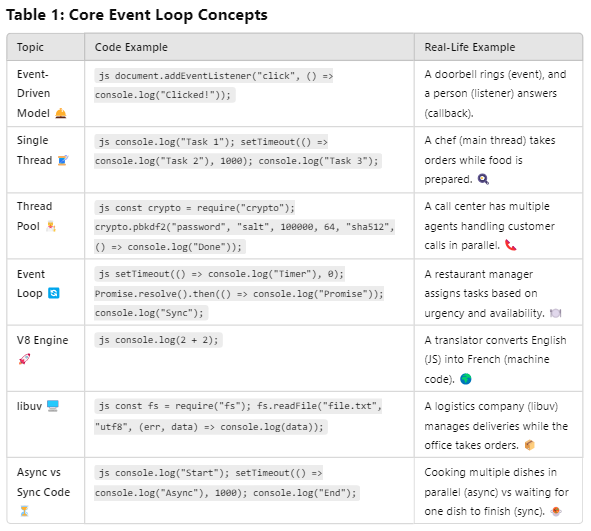
Task: Click the 'Topic' column header
Action: [30, 47]
